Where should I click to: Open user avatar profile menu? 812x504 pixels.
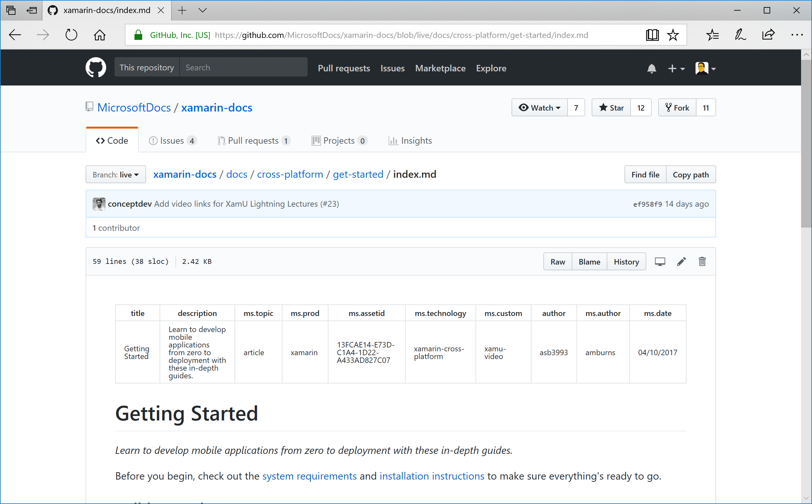tap(705, 69)
